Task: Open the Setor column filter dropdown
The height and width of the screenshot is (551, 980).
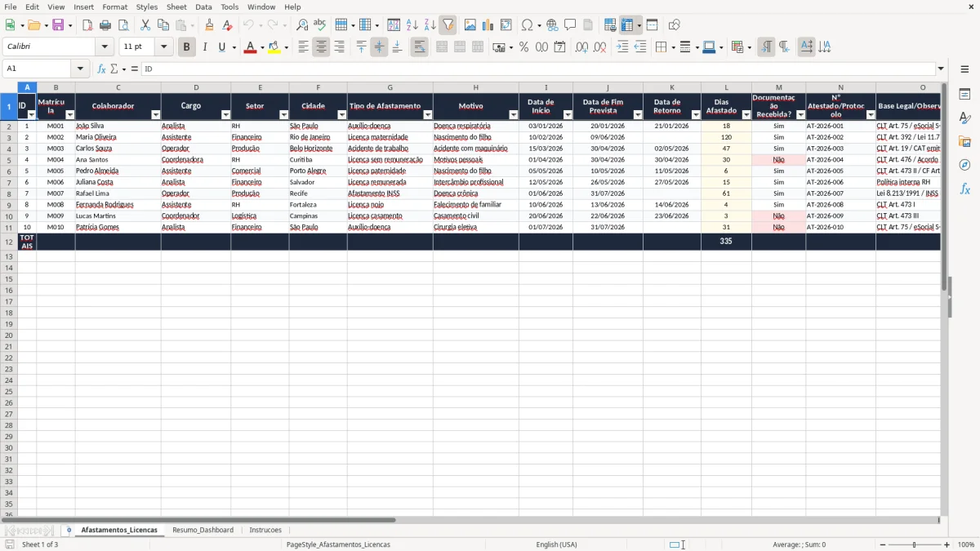Action: tap(283, 115)
